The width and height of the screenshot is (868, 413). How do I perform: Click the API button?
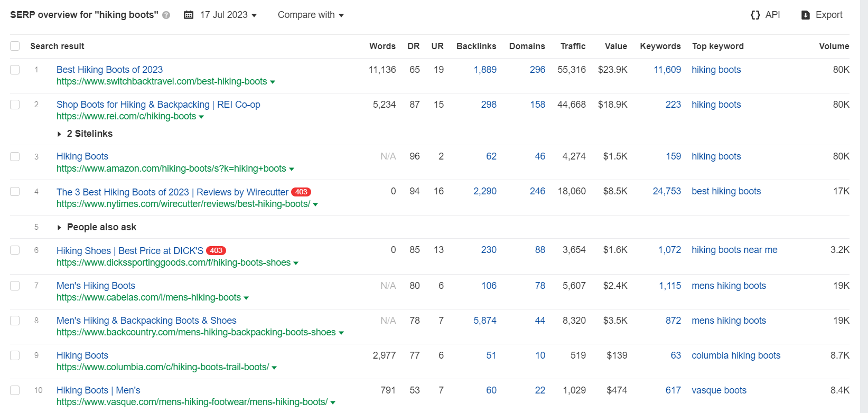[765, 15]
